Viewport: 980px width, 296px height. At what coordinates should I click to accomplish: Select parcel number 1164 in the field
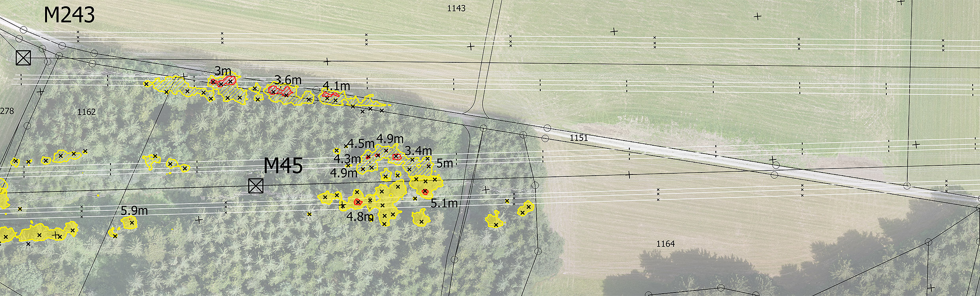click(665, 244)
